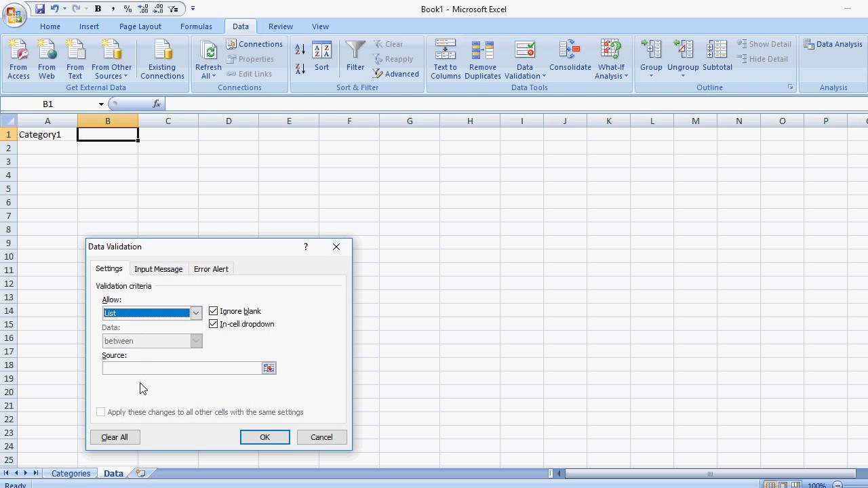This screenshot has width=868, height=488.
Task: Click the Sort A to Z icon
Action: [x=300, y=49]
